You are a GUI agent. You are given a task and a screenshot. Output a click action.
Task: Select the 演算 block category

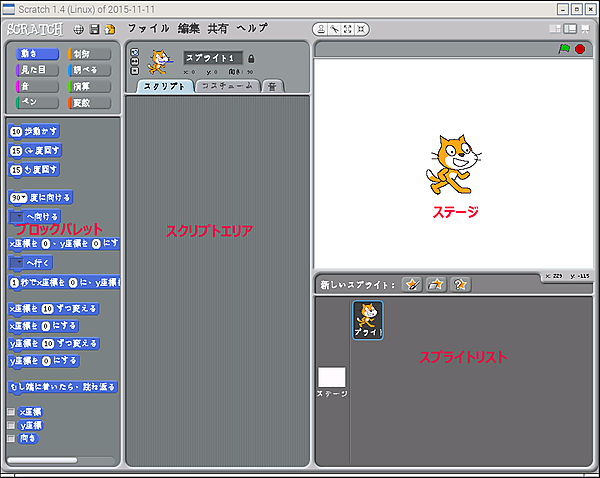coord(90,86)
